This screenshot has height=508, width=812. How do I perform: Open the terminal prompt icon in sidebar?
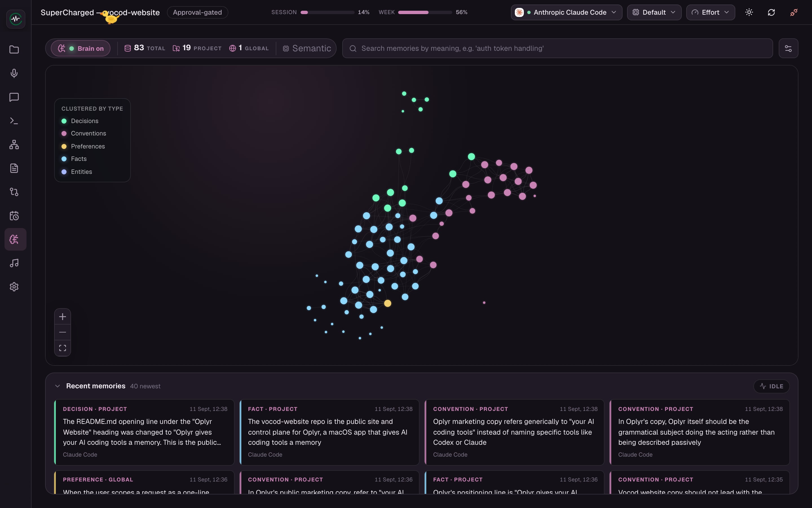(14, 121)
